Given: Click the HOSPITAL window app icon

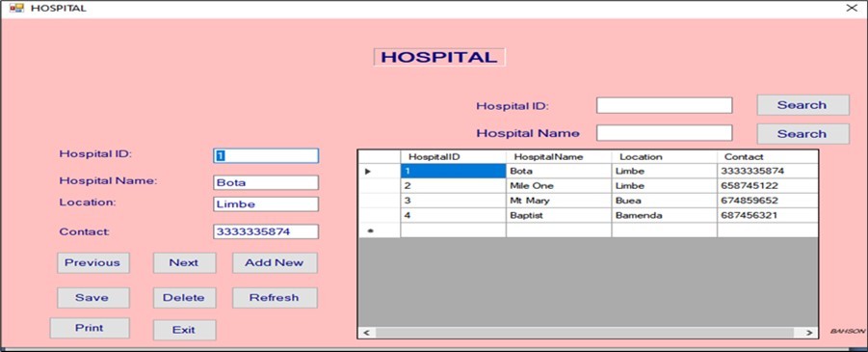Looking at the screenshot, I should coord(16,9).
